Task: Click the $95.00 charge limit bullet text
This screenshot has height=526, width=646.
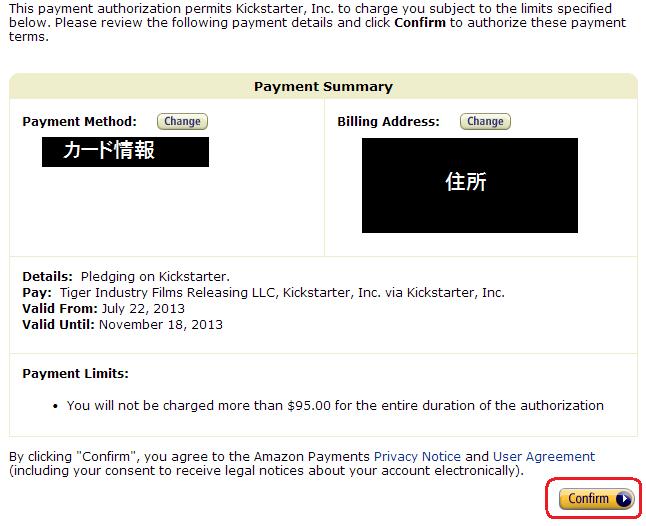Action: tap(335, 405)
